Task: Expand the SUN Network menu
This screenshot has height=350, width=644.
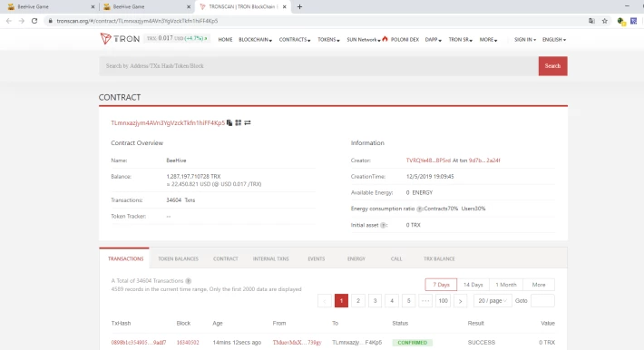Action: click(364, 40)
